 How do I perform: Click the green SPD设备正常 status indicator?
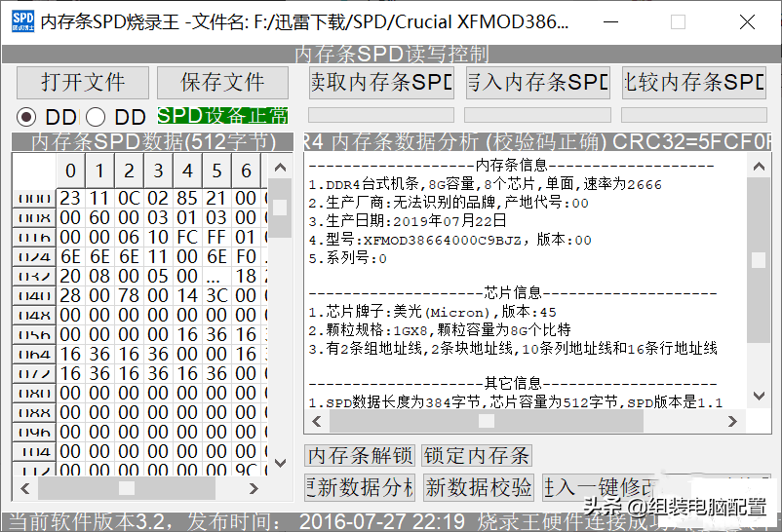pos(222,116)
